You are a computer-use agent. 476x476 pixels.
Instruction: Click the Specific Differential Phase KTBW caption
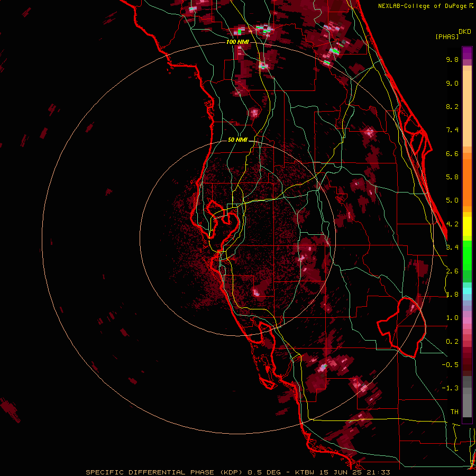tap(237, 472)
